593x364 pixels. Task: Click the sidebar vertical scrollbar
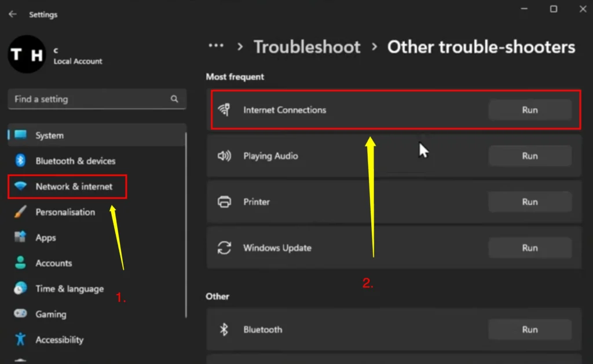pyautogui.click(x=186, y=225)
